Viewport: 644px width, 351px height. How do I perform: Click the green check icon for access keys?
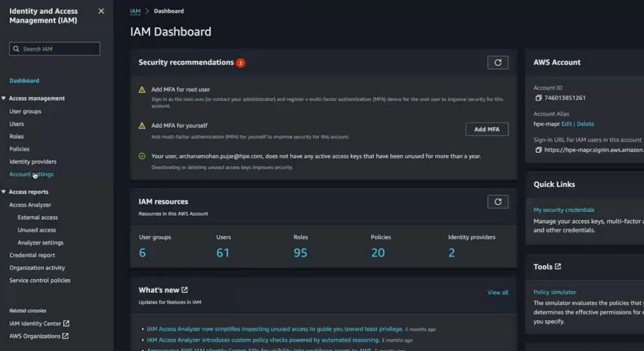(x=142, y=156)
